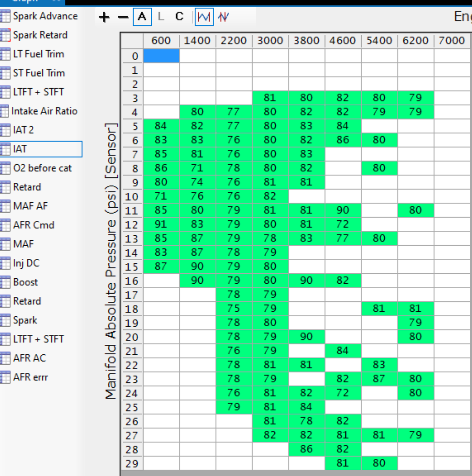Click the 71 cell in row 8, 1400 column
Image resolution: width=472 pixels, height=476 pixels.
198,168
